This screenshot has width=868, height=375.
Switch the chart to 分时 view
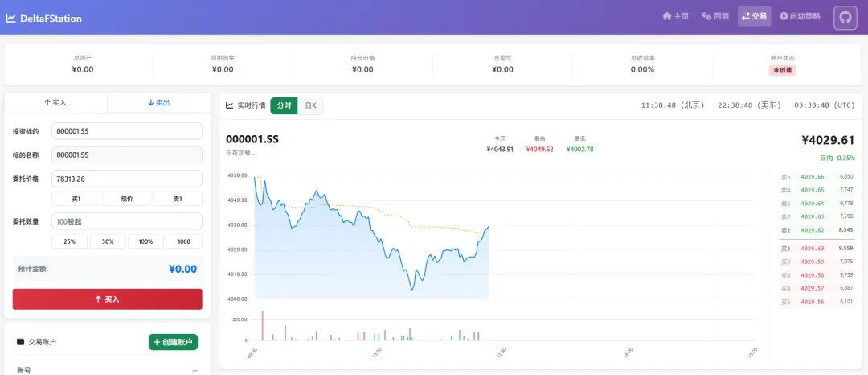coord(284,105)
